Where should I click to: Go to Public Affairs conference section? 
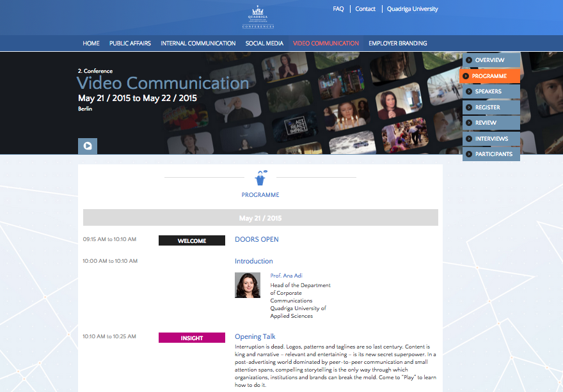130,43
